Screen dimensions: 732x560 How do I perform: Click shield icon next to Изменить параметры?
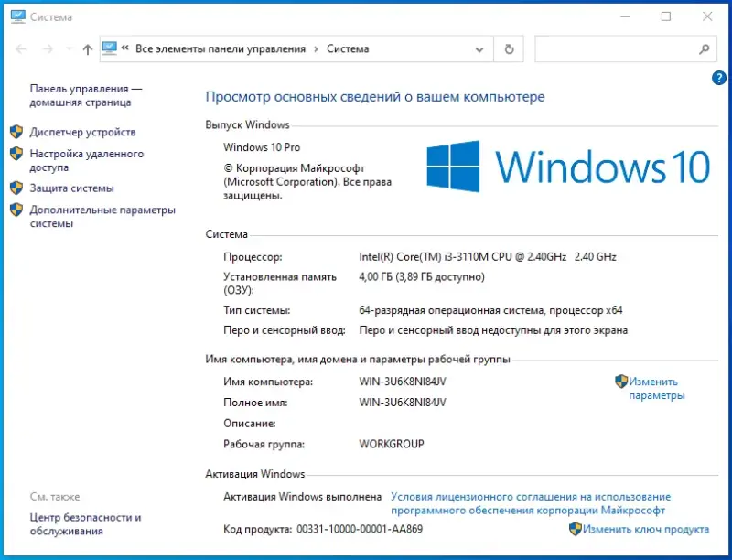(x=621, y=382)
